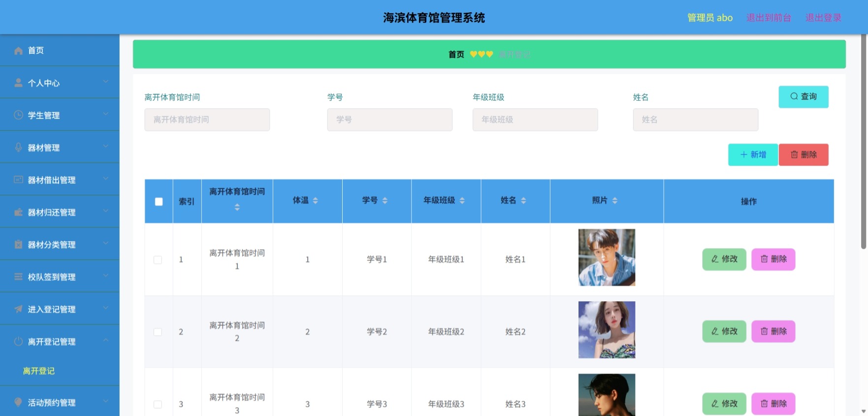Viewport: 868px width, 416px height.
Task: Select all rows with the header checkbox
Action: (159, 202)
